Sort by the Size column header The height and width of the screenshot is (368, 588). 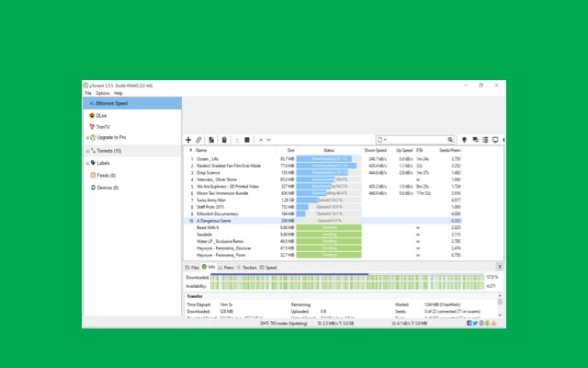[x=291, y=150]
